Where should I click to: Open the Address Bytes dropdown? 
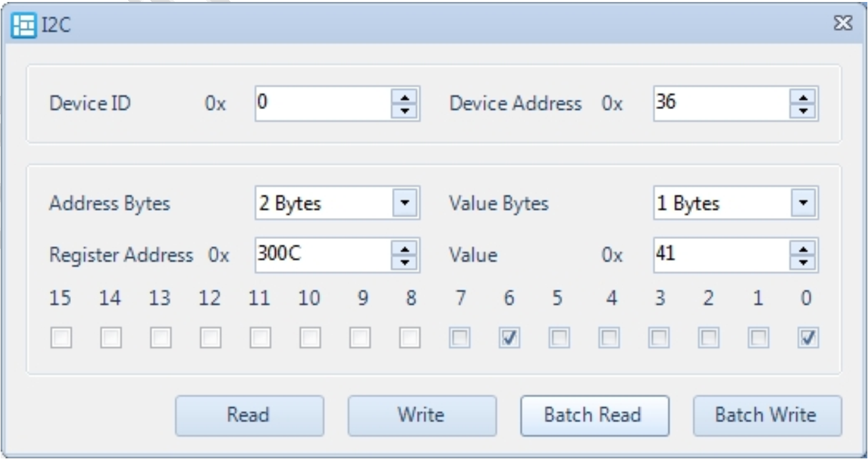[405, 204]
